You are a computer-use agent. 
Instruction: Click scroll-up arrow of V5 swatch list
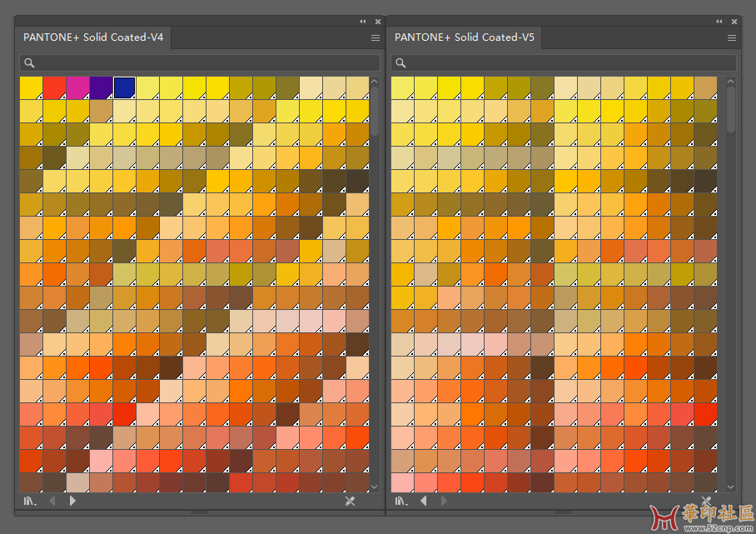tap(731, 82)
